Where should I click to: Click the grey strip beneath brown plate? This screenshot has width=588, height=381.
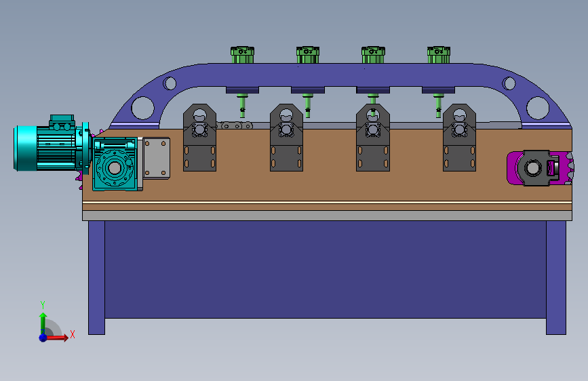click(327, 216)
